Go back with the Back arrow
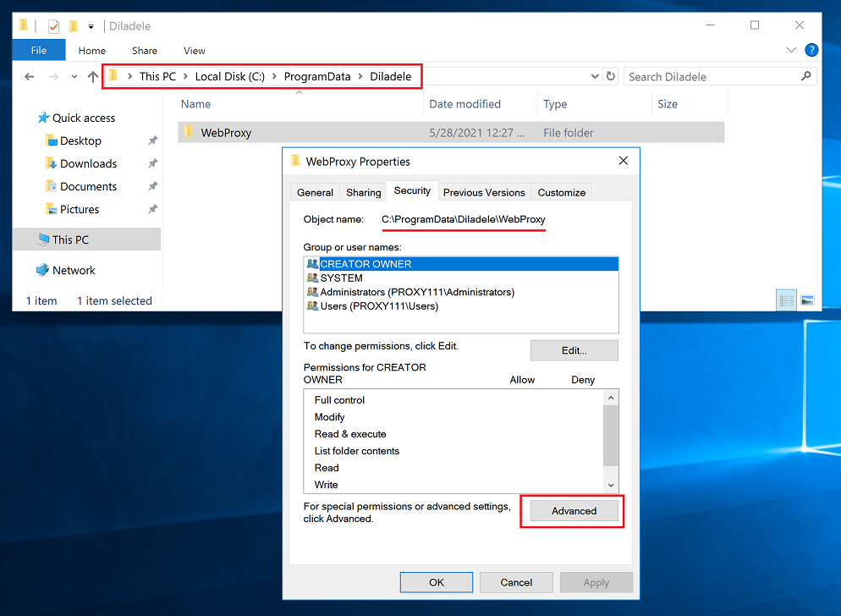Image resolution: width=841 pixels, height=616 pixels. tap(30, 77)
